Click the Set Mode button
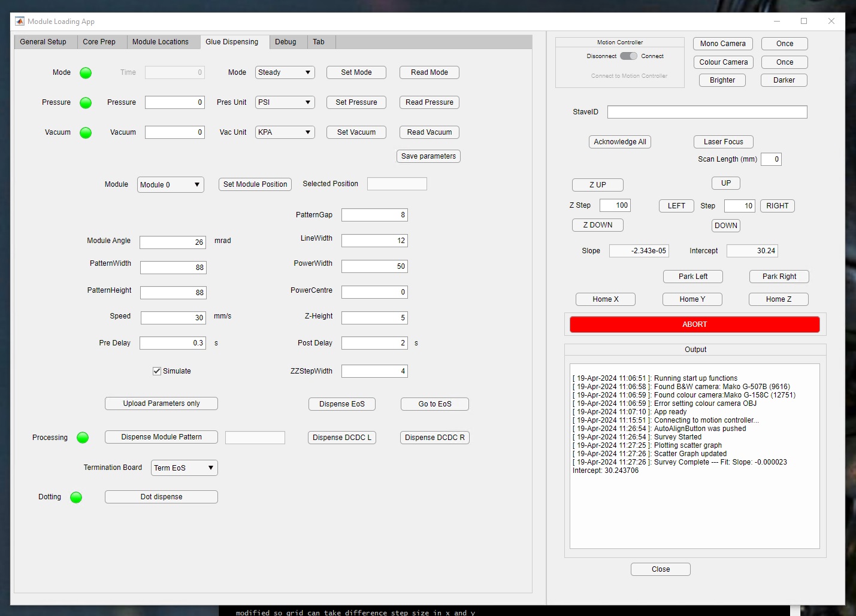This screenshot has height=616, width=856. coord(356,72)
